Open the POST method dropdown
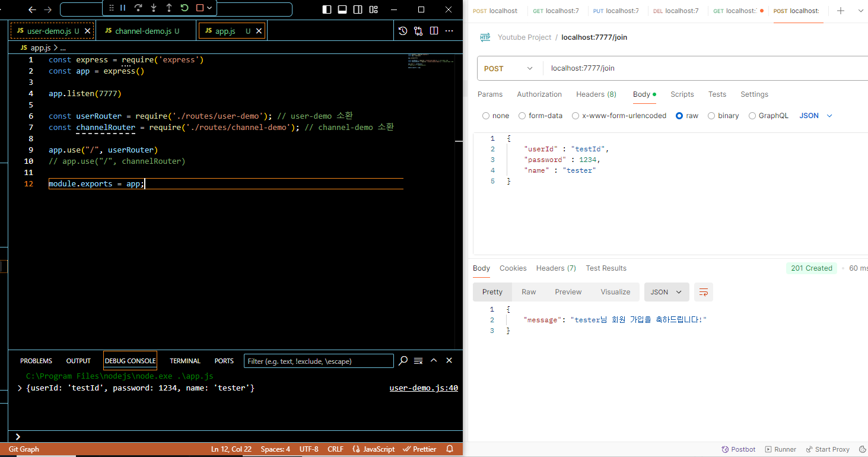 [509, 68]
